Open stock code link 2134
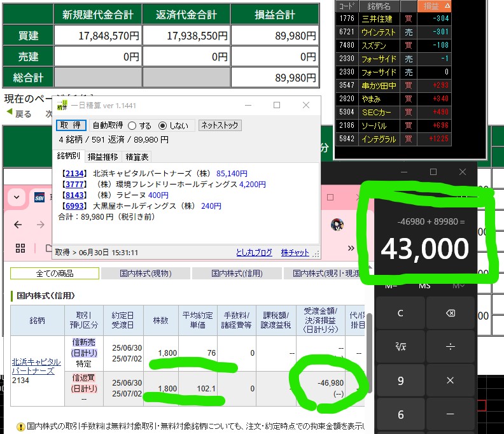The height and width of the screenshot is (434, 504). click(74, 174)
